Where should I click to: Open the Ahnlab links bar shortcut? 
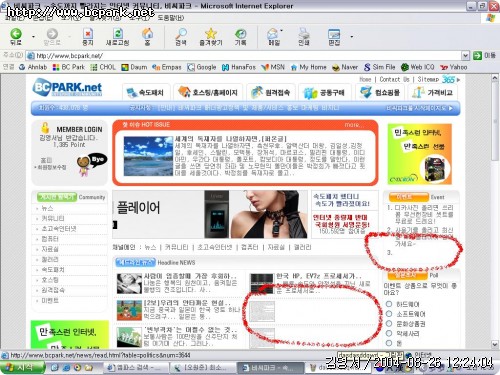(33, 67)
